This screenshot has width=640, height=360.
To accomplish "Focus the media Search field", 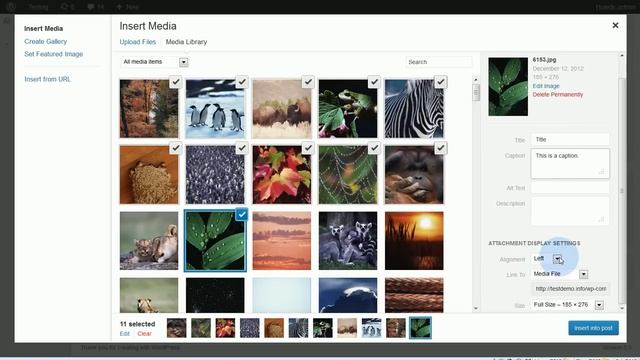I will tap(439, 62).
